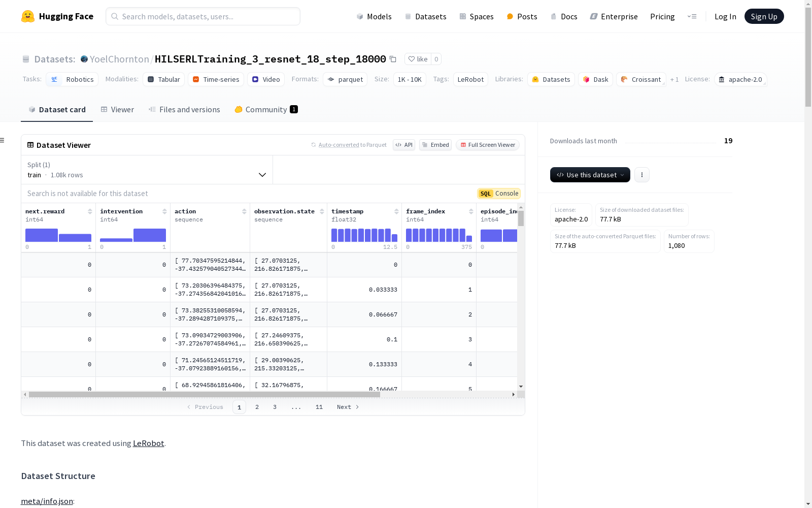
Task: Click the Sign Up button
Action: tap(764, 16)
